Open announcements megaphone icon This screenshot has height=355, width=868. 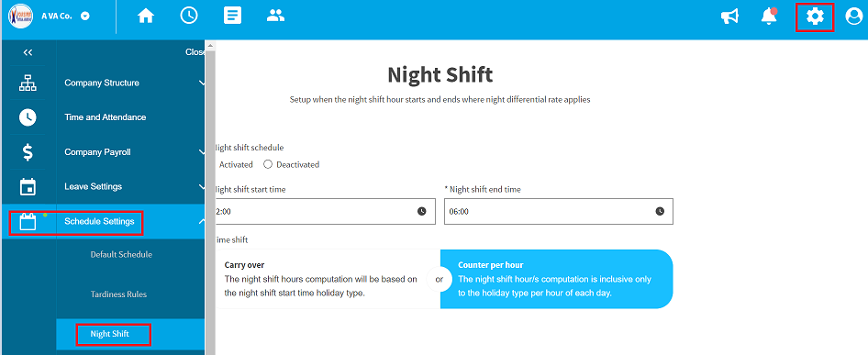pos(729,17)
